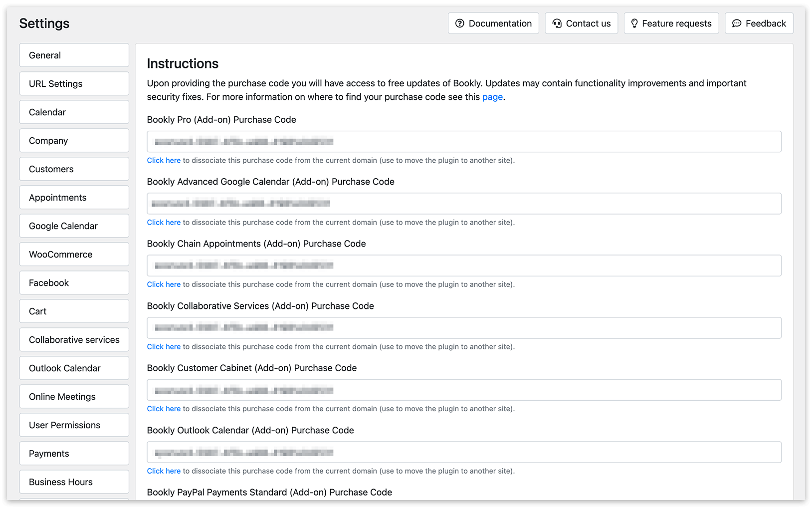This screenshot has width=812, height=507.
Task: Click the lightbulb icon in Feature requests
Action: point(634,23)
